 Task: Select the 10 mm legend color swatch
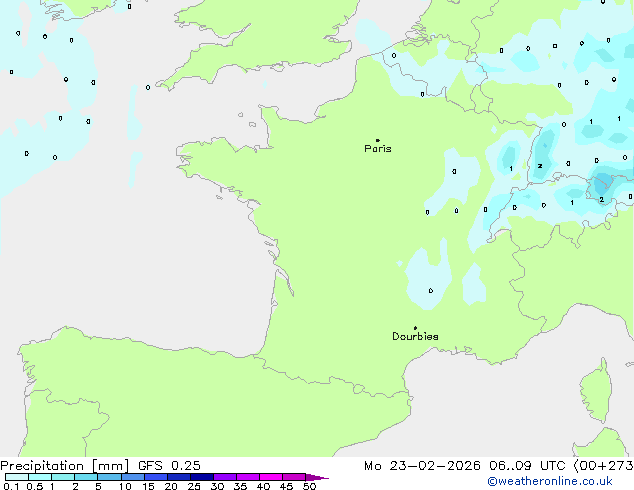click(x=132, y=478)
